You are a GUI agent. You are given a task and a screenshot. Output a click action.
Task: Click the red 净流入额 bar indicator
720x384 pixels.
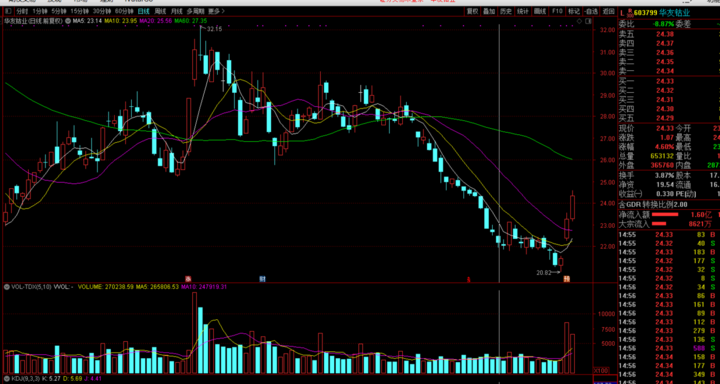[x=662, y=215]
